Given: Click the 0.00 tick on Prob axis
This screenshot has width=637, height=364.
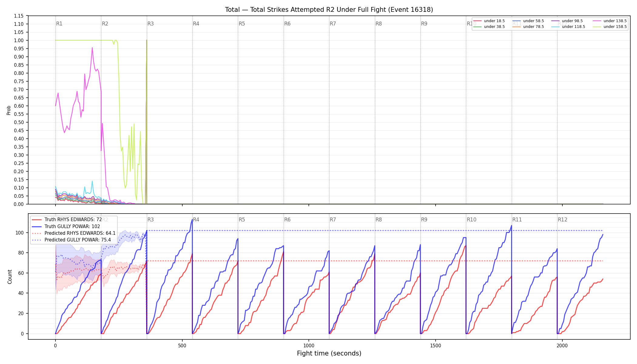Looking at the screenshot, I should click(x=19, y=204).
